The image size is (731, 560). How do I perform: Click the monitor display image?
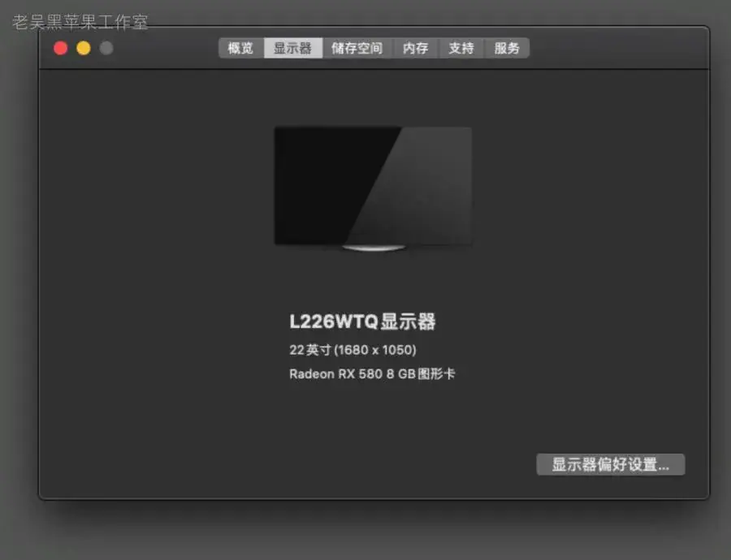(x=373, y=188)
